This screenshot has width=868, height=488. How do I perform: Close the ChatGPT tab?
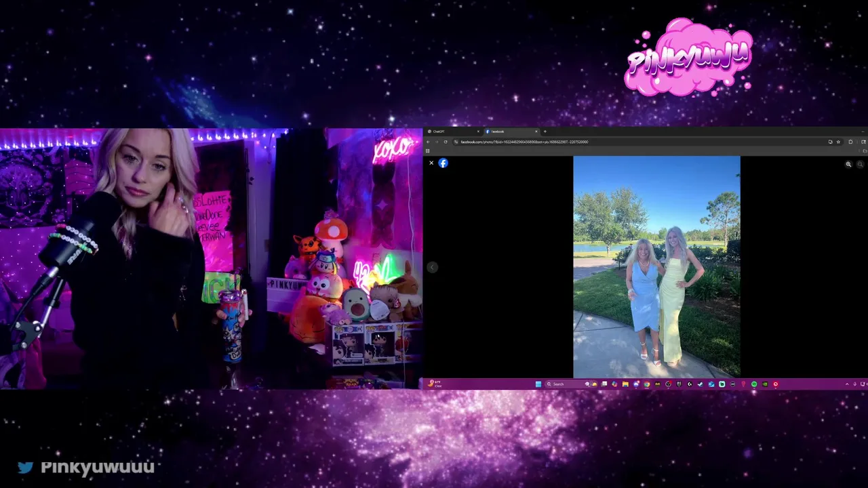[478, 131]
